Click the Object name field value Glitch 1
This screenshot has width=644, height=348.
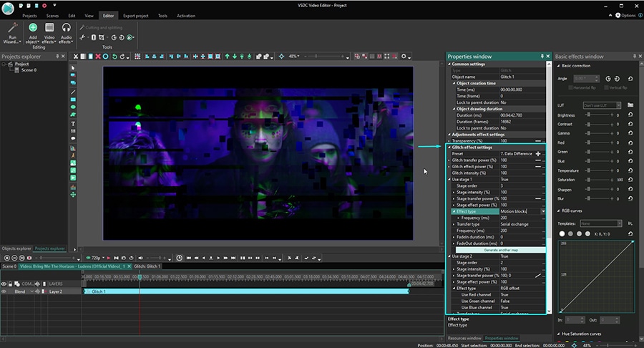pyautogui.click(x=522, y=77)
